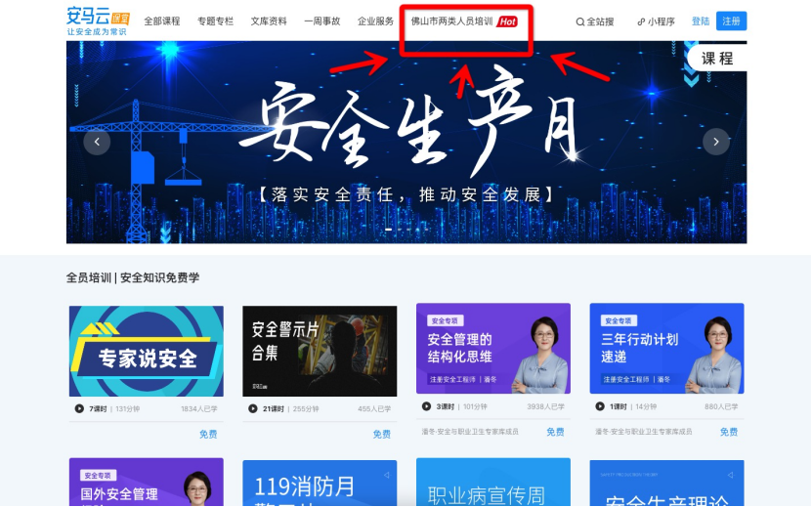Open 全部课程 menu item

pyautogui.click(x=162, y=21)
